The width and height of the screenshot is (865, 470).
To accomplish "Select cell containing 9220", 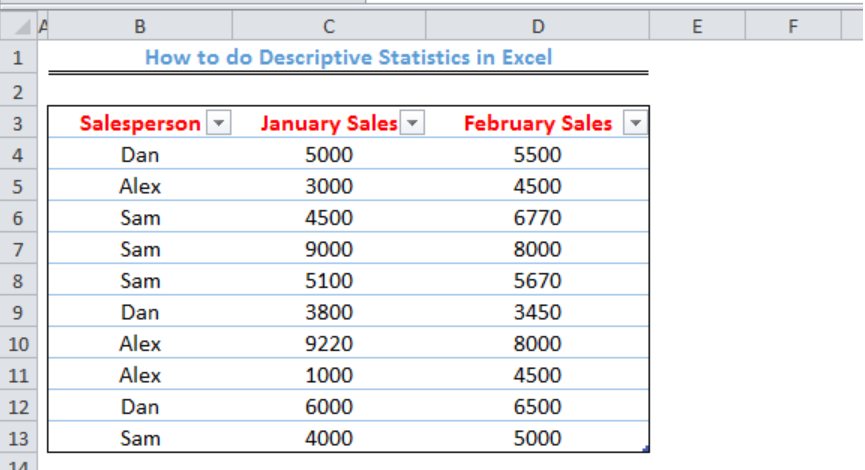I will pos(329,344).
